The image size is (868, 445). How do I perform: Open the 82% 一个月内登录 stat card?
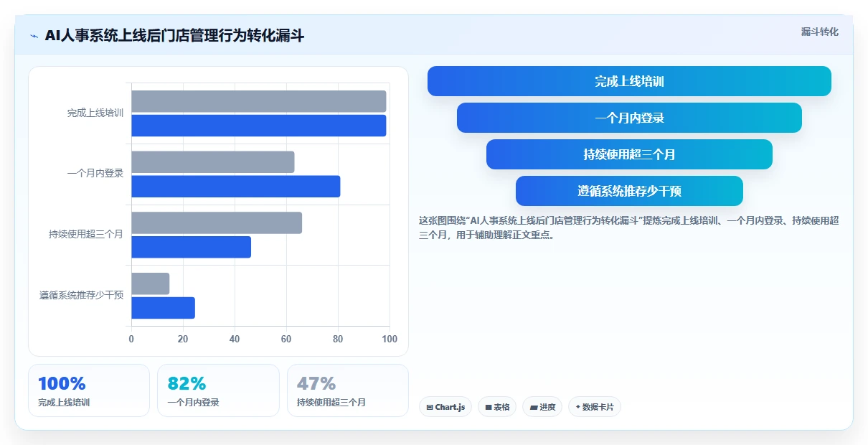[x=218, y=390]
